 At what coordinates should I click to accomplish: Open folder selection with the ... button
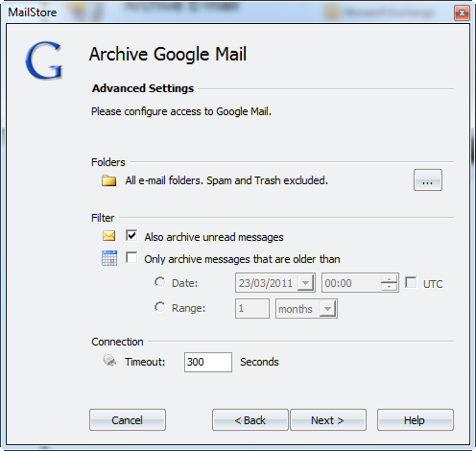pos(428,180)
